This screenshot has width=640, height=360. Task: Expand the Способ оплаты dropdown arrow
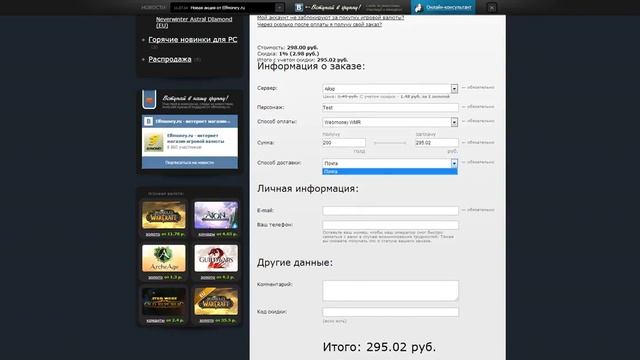[454, 122]
